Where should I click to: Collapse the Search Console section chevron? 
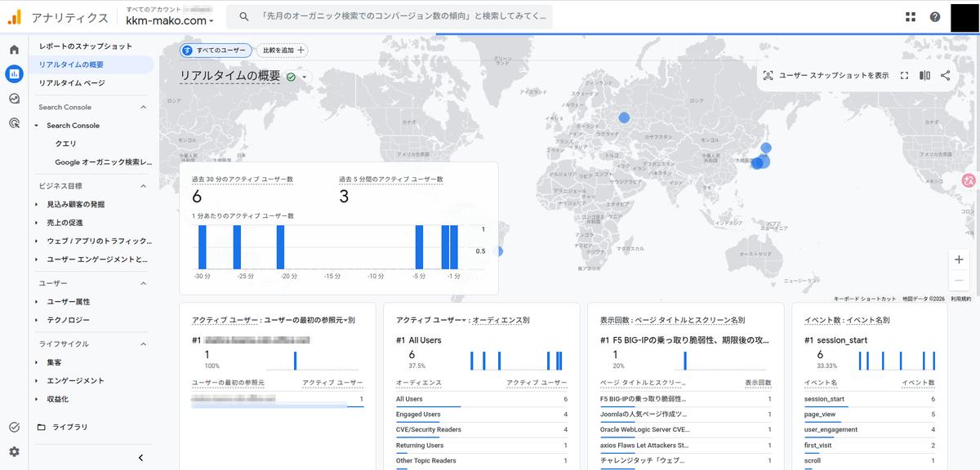(144, 107)
